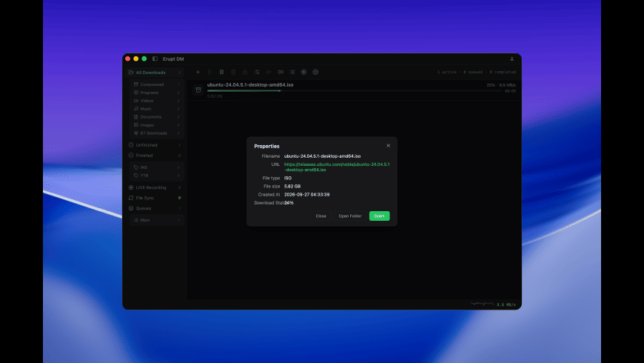The width and height of the screenshot is (644, 363).
Task: Select the Images category
Action: pos(156,125)
